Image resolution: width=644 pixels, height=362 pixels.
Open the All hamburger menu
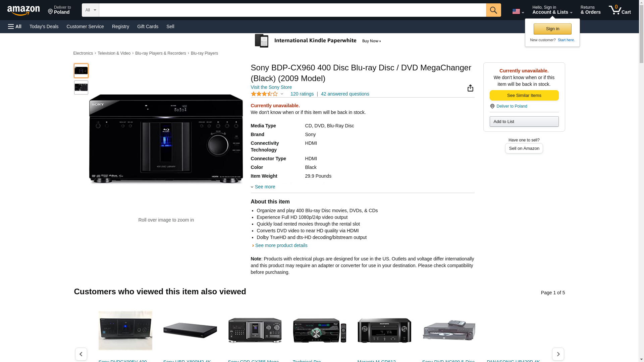point(15,26)
